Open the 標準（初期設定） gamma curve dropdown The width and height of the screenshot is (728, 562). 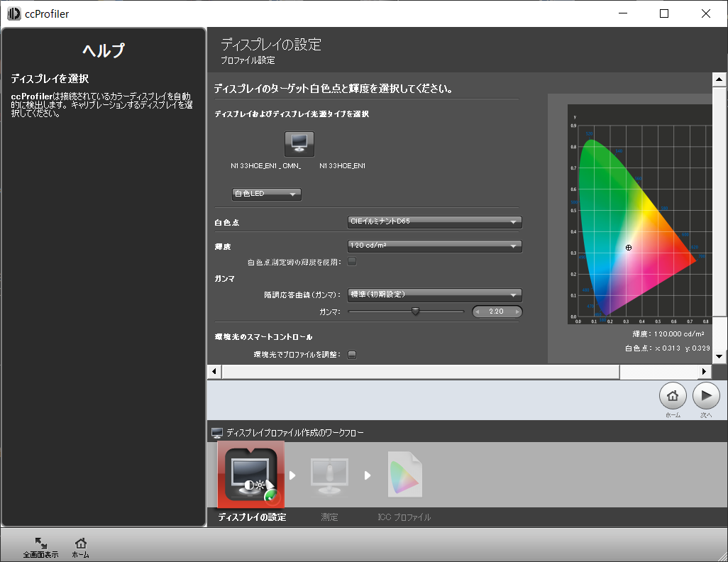434,294
